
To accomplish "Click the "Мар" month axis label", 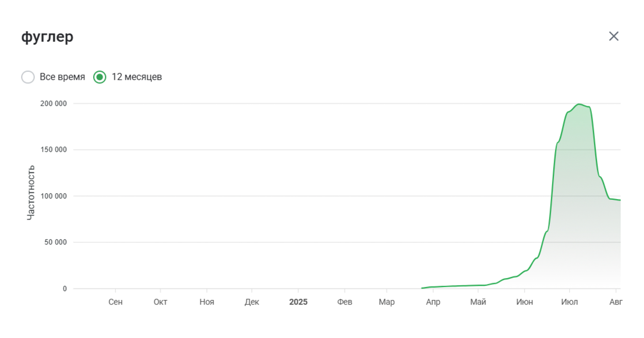I will [387, 302].
